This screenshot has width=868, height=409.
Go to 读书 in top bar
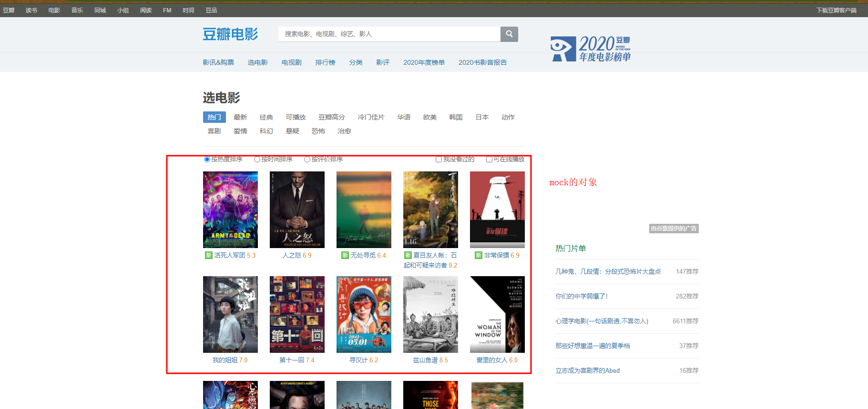click(x=31, y=10)
